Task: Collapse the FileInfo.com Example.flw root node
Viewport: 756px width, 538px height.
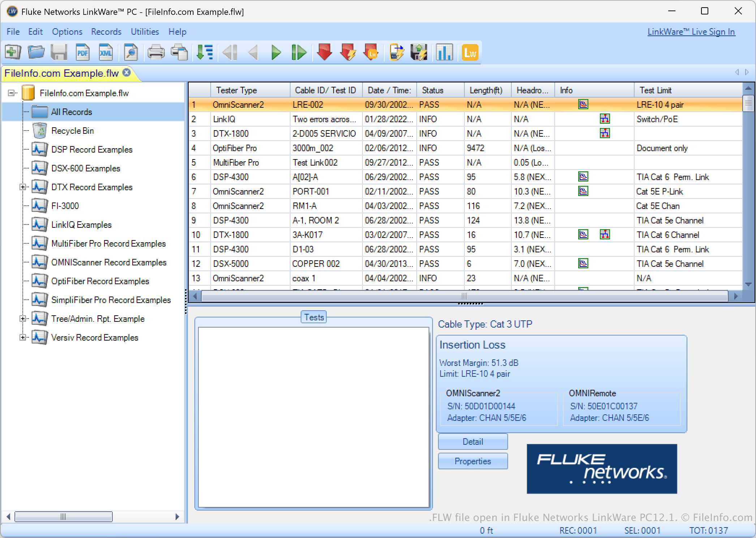Action: (x=12, y=93)
